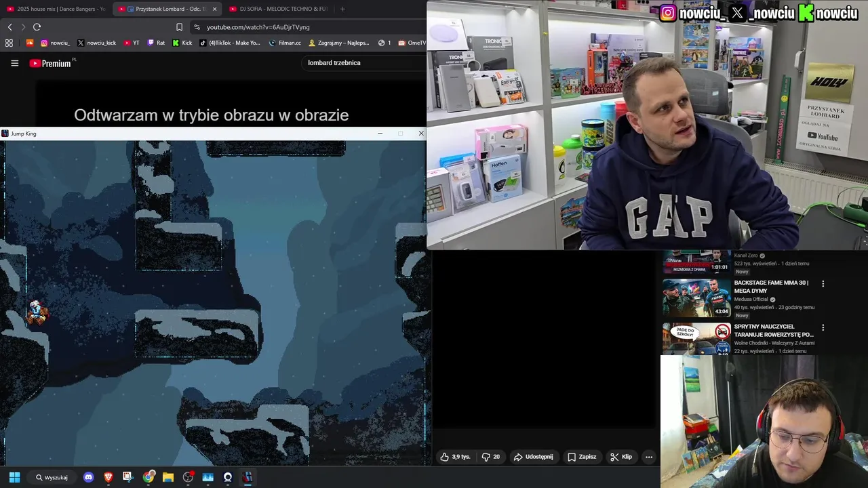
Task: Reload the YouTube page
Action: [37, 27]
